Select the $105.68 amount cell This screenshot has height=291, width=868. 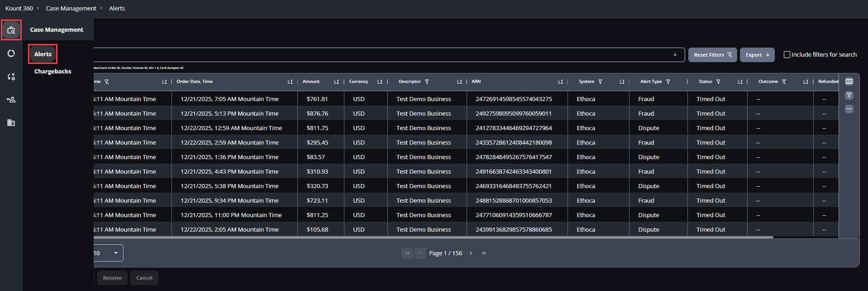click(x=317, y=230)
